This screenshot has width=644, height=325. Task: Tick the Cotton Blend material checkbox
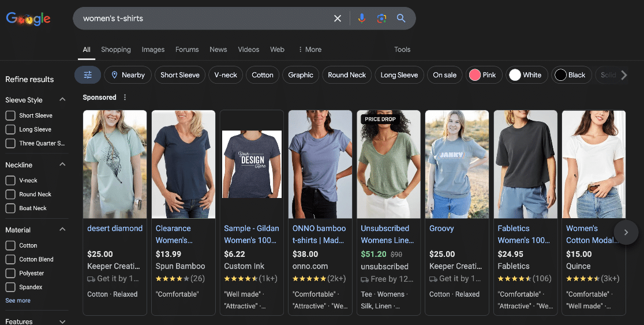point(10,260)
